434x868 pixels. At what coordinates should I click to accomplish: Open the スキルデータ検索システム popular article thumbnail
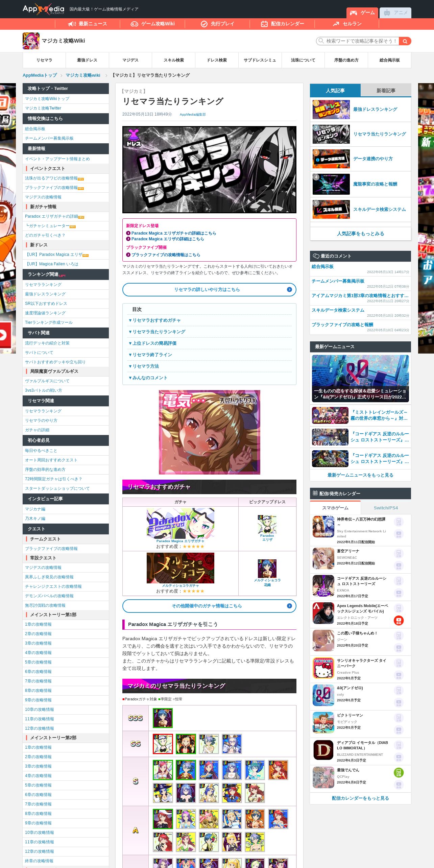(331, 209)
